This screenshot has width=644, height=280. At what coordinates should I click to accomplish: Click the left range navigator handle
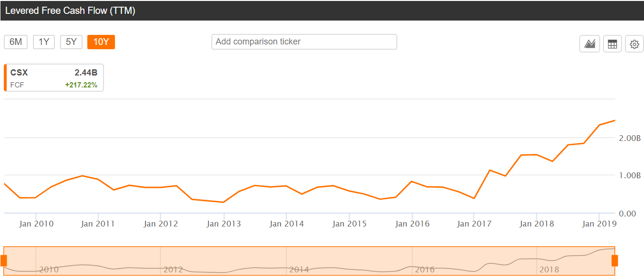pos(4,260)
